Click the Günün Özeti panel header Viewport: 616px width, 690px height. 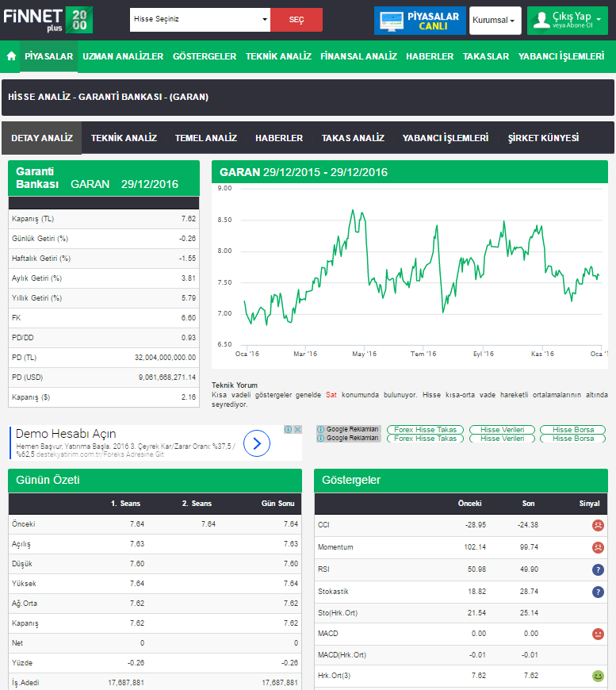(x=155, y=480)
